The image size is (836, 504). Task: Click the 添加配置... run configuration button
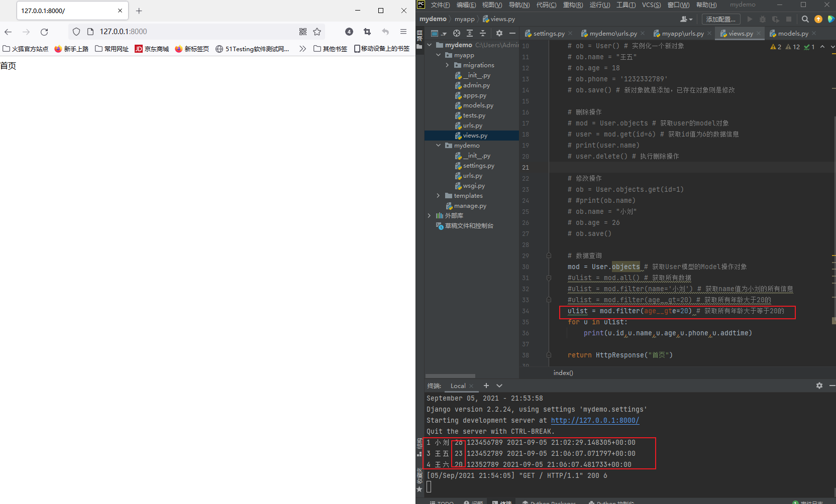pyautogui.click(x=721, y=19)
